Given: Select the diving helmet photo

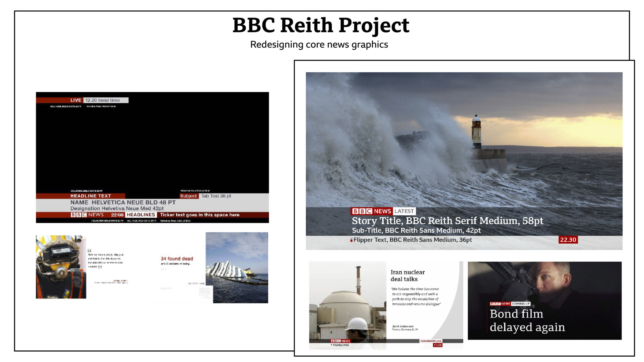Looking at the screenshot, I should pyautogui.click(x=61, y=267).
